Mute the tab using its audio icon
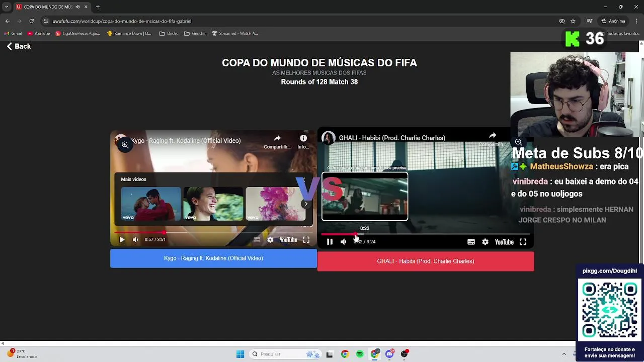The image size is (644, 362). pyautogui.click(x=77, y=7)
